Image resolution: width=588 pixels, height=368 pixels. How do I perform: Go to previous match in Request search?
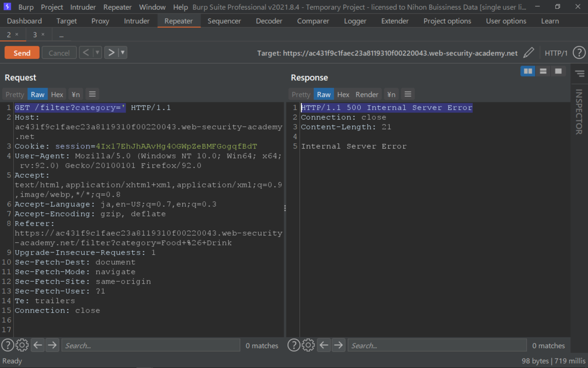point(38,345)
